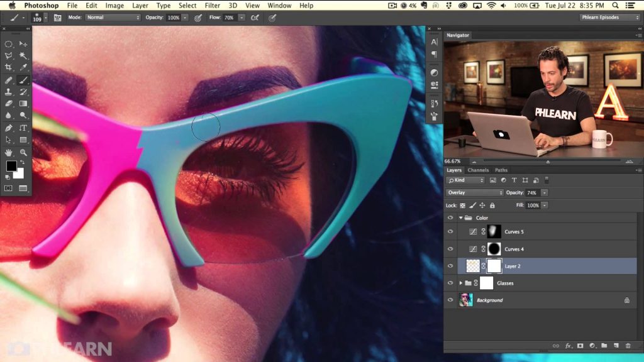
Task: Open the Filter menu
Action: (x=213, y=6)
